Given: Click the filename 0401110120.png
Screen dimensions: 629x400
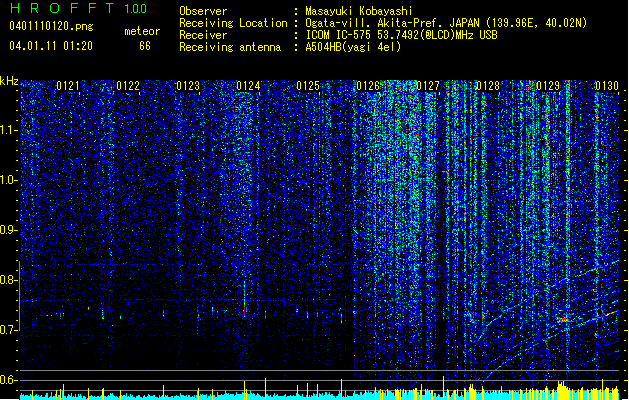Looking at the screenshot, I should click(51, 27).
